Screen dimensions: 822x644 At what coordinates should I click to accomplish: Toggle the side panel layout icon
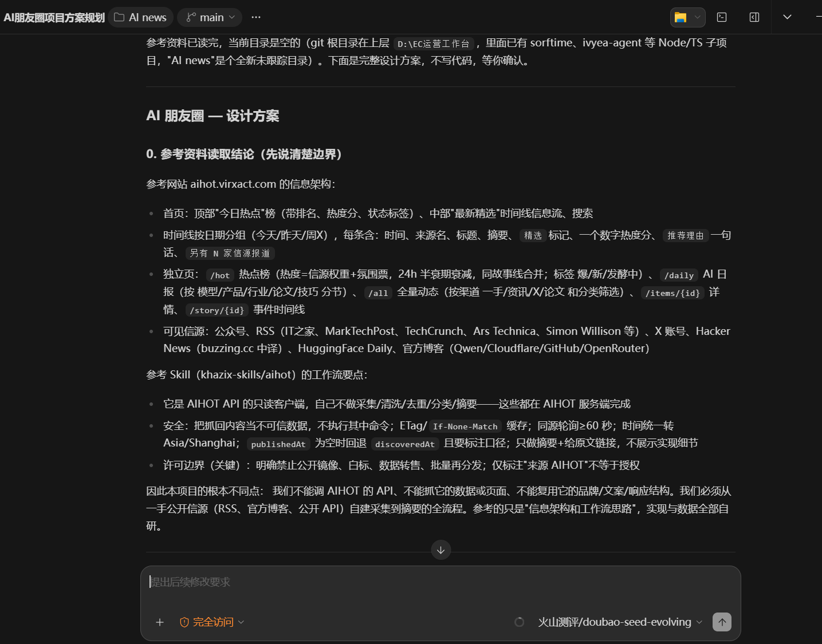click(x=754, y=17)
